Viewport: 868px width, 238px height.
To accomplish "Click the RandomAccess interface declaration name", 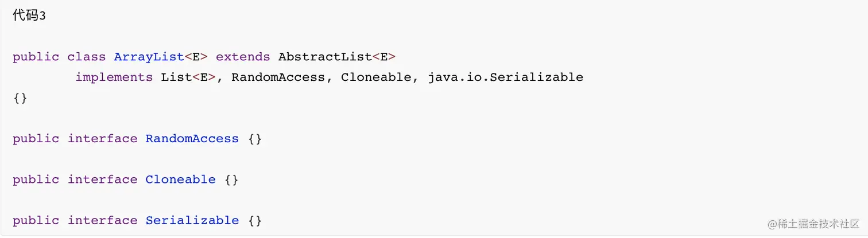I will click(192, 139).
